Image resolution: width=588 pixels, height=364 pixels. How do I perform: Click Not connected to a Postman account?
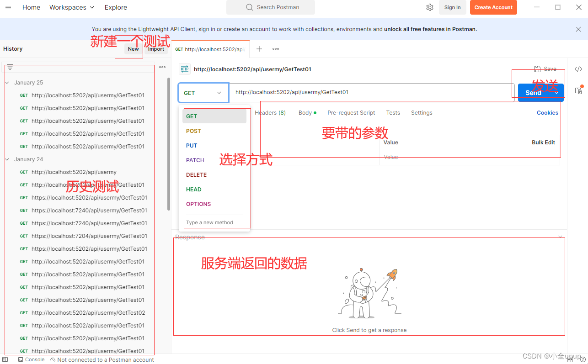coord(102,359)
